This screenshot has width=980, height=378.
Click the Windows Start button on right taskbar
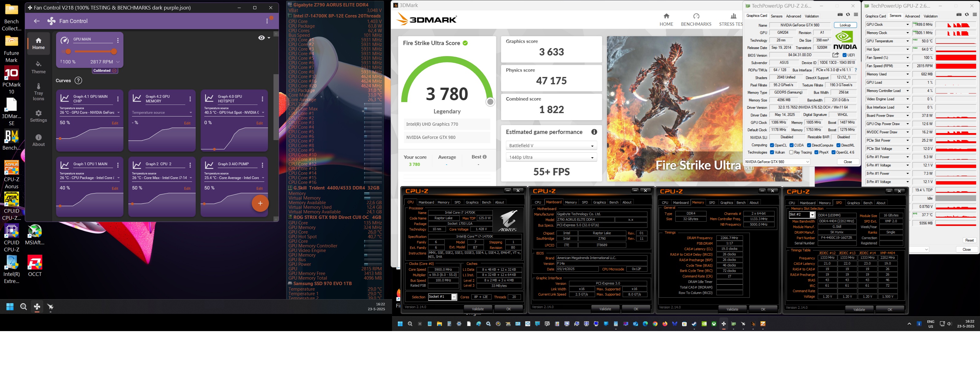pyautogui.click(x=400, y=323)
